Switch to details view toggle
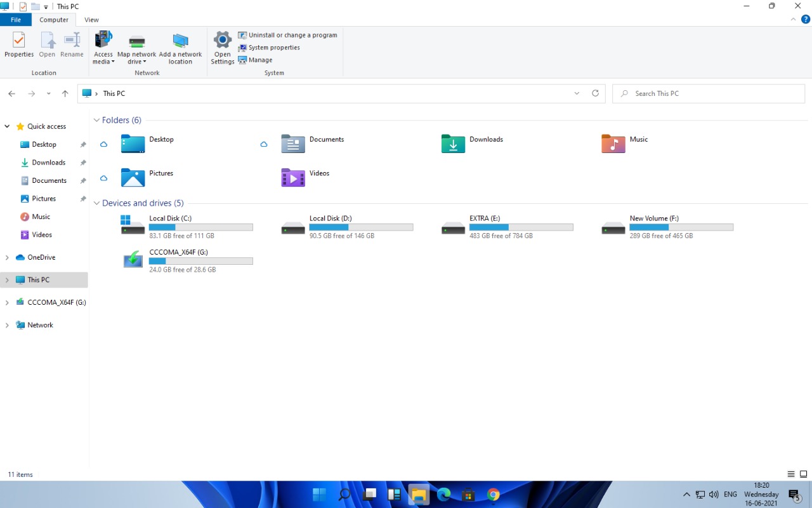Screen dimensions: 812x508 pos(791,474)
